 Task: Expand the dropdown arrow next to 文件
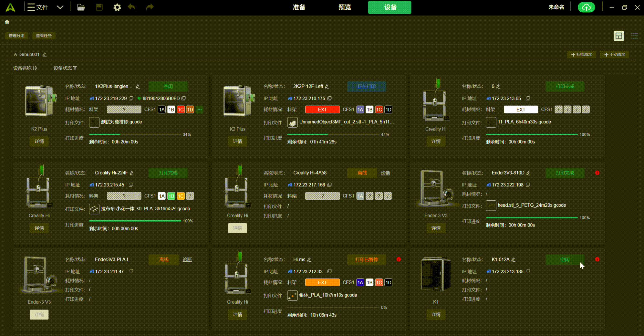click(x=60, y=7)
